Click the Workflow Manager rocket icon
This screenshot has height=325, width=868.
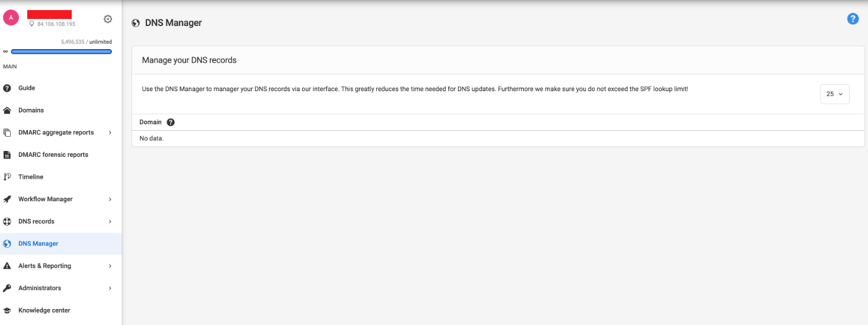(x=7, y=199)
